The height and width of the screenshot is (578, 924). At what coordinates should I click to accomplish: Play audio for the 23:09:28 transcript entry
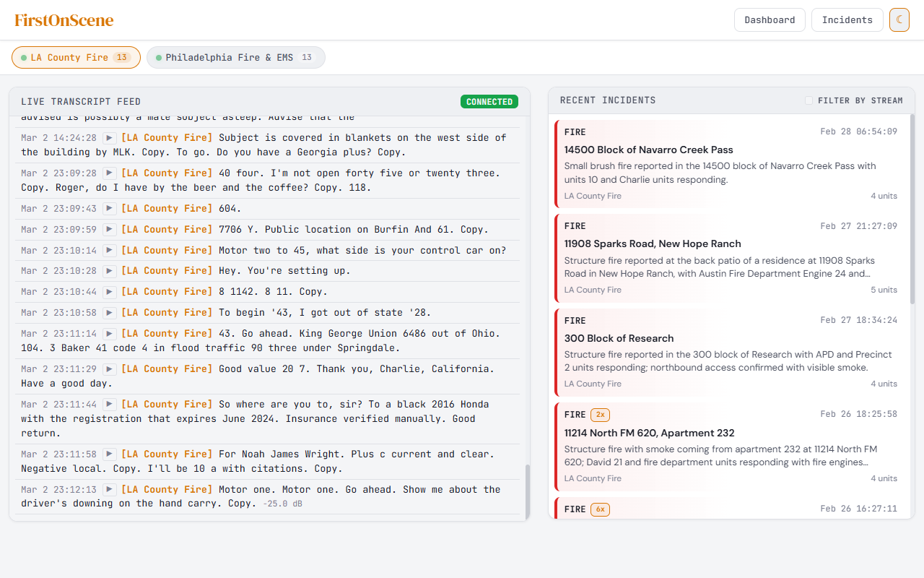pos(109,173)
